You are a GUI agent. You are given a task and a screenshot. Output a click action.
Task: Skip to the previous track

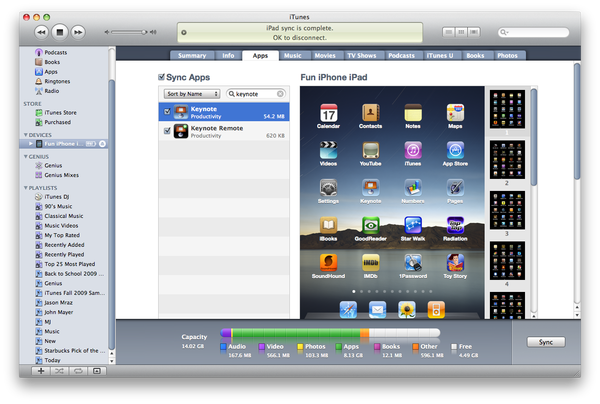(x=41, y=33)
